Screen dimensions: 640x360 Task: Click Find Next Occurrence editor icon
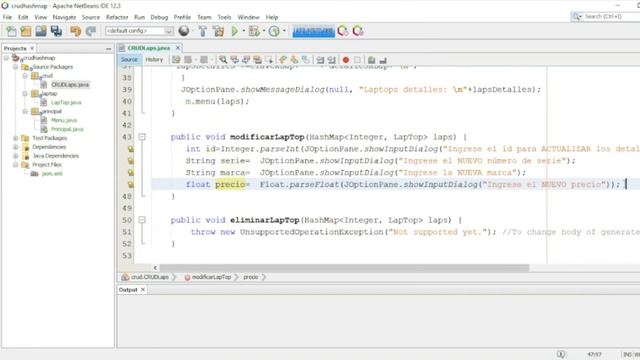[x=246, y=60]
